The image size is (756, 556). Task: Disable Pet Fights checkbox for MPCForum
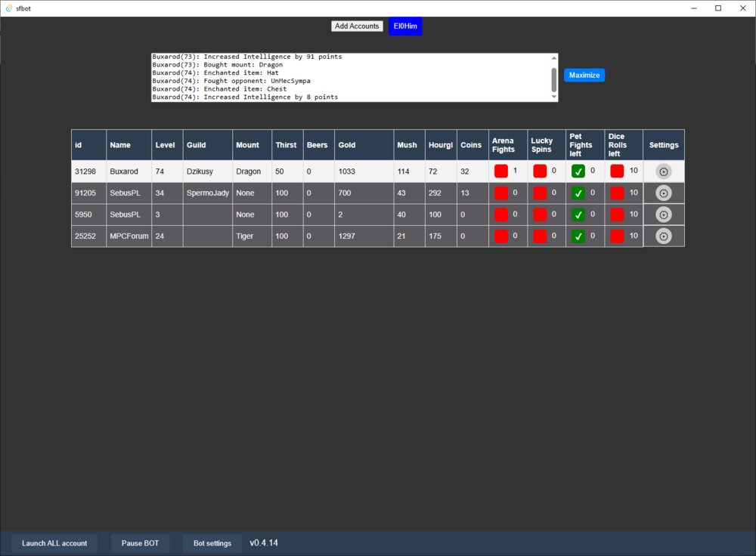click(x=578, y=236)
